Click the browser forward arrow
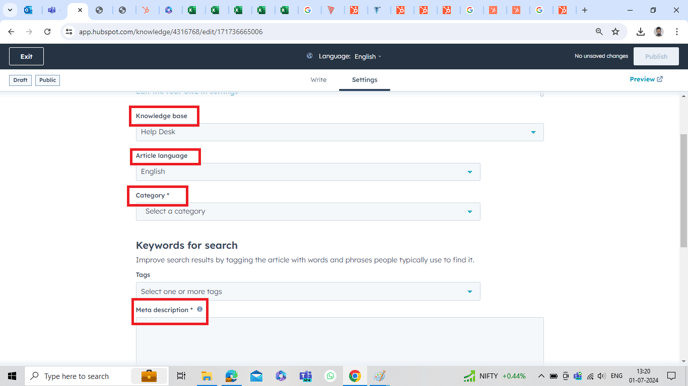The height and width of the screenshot is (386, 688). [29, 32]
